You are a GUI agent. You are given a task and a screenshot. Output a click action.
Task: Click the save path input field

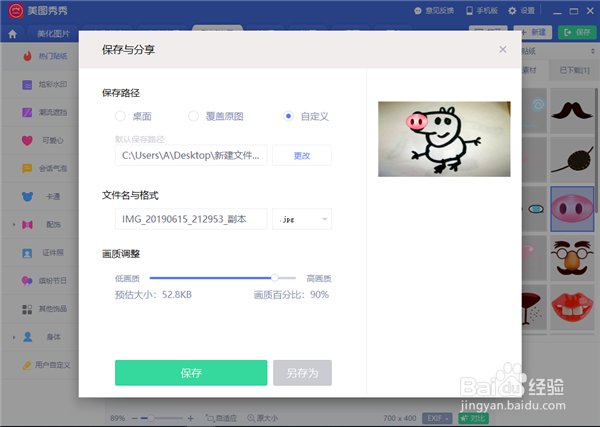click(191, 155)
